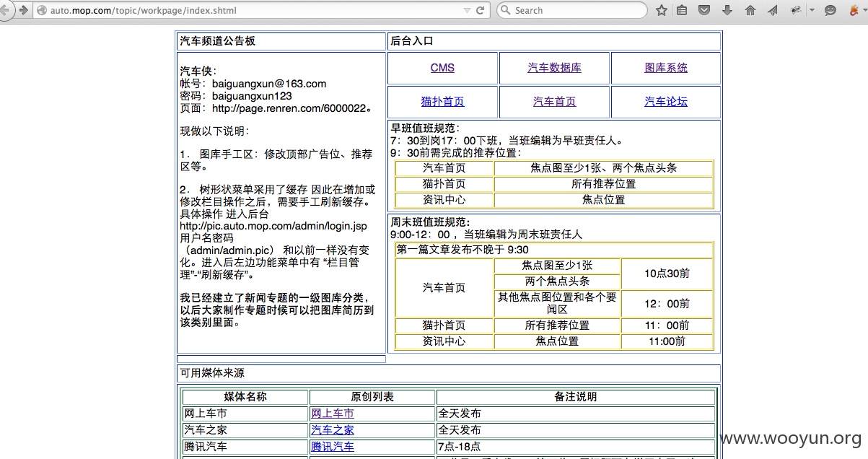Open the chat smiley bubble icon

pos(830,10)
